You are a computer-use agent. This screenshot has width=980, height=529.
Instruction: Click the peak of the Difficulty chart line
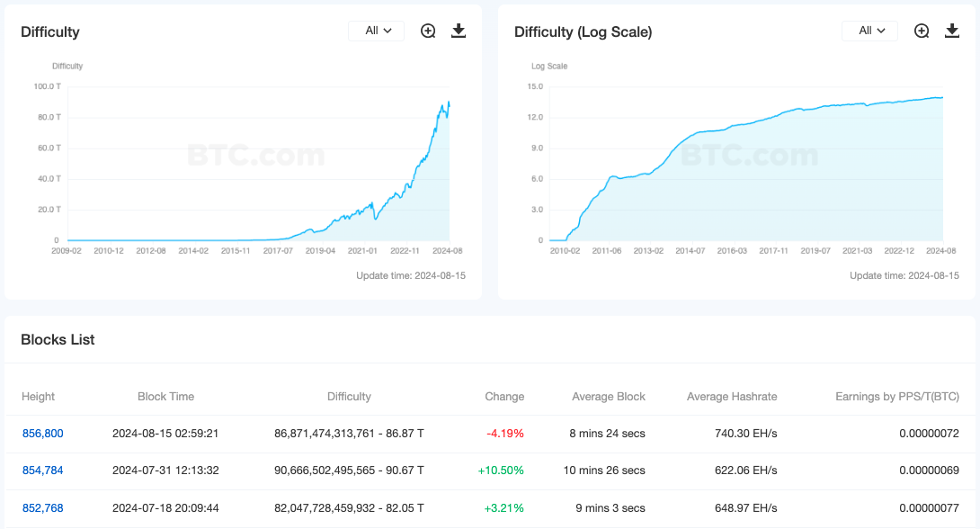click(x=449, y=102)
